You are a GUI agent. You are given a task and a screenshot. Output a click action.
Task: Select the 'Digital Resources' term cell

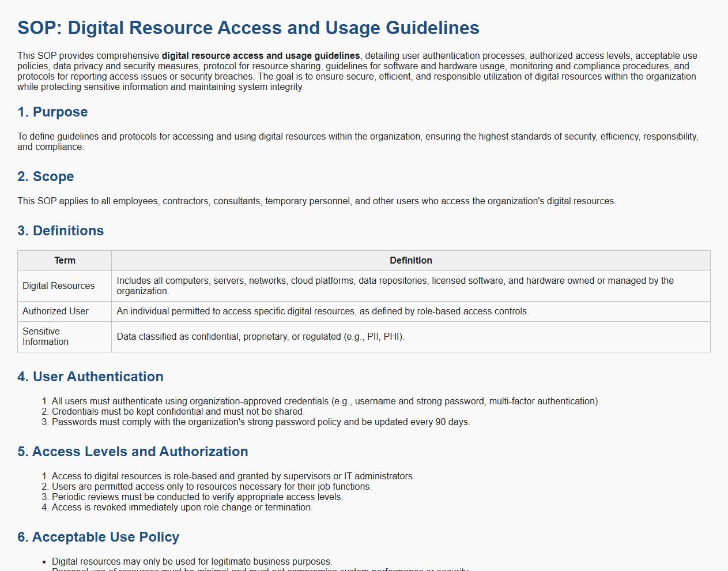click(x=58, y=286)
